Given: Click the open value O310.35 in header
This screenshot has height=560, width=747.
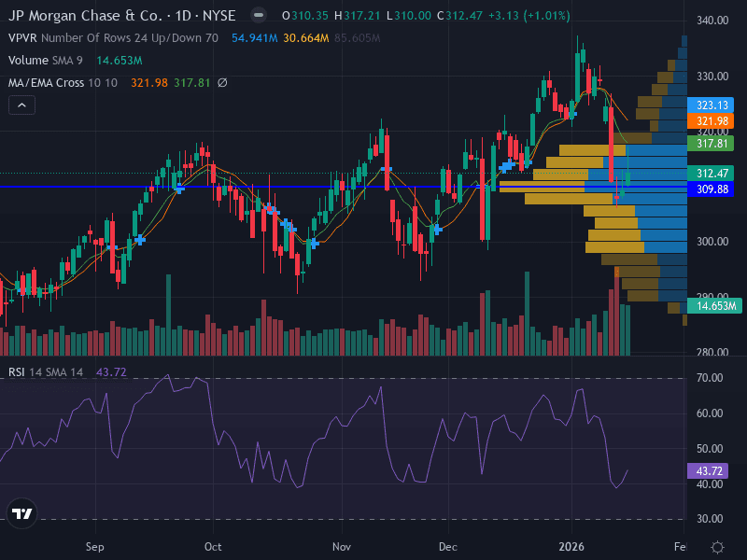Looking at the screenshot, I should [305, 16].
